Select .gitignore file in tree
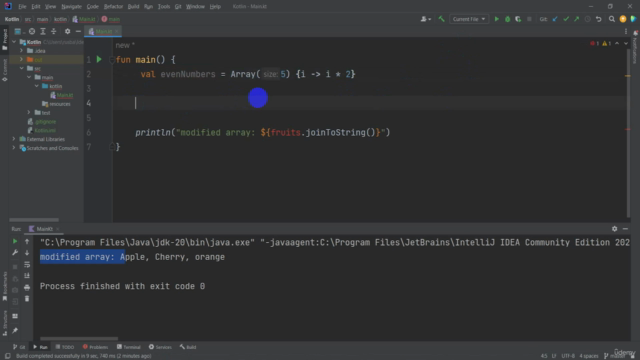 tap(42, 122)
